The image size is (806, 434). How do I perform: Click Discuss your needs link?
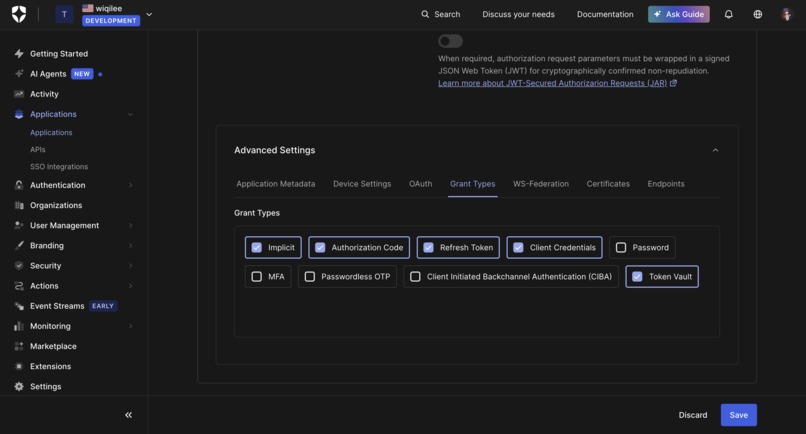tap(518, 14)
